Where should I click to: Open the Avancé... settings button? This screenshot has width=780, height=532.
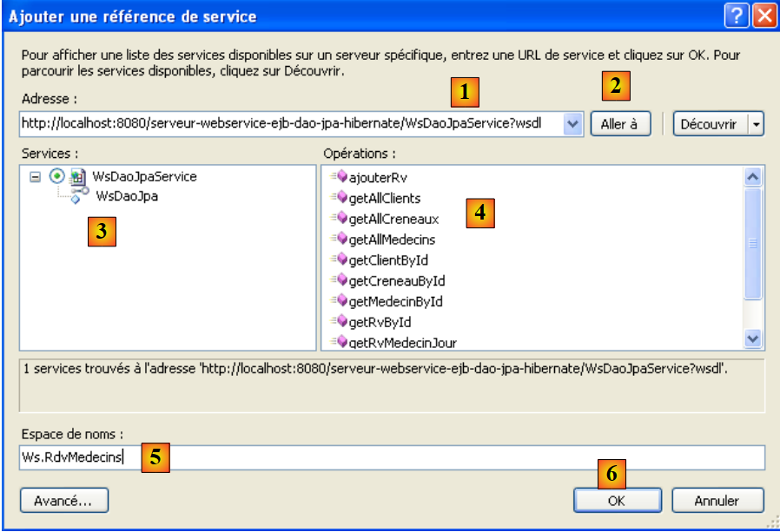coord(63,501)
